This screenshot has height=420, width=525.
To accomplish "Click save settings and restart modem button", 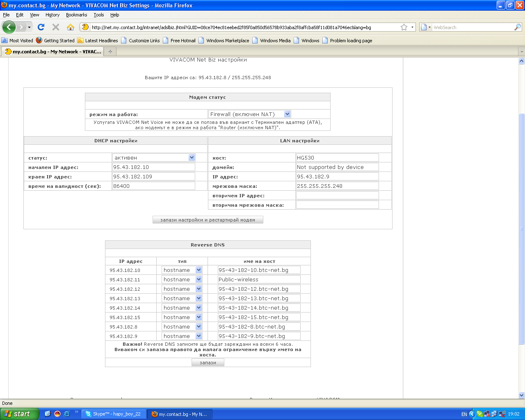I will click(208, 220).
